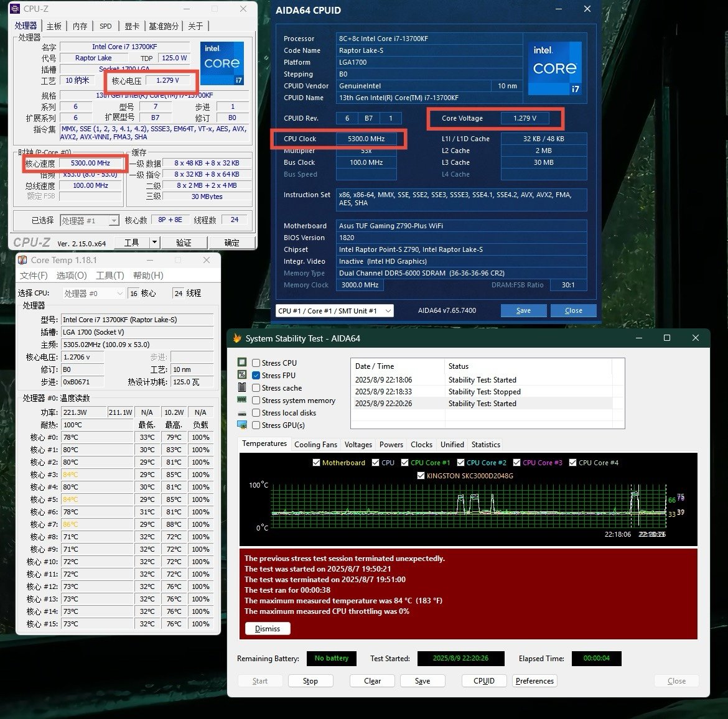The width and height of the screenshot is (728, 719).
Task: Enable Stress GPU(s) checkbox
Action: [256, 425]
